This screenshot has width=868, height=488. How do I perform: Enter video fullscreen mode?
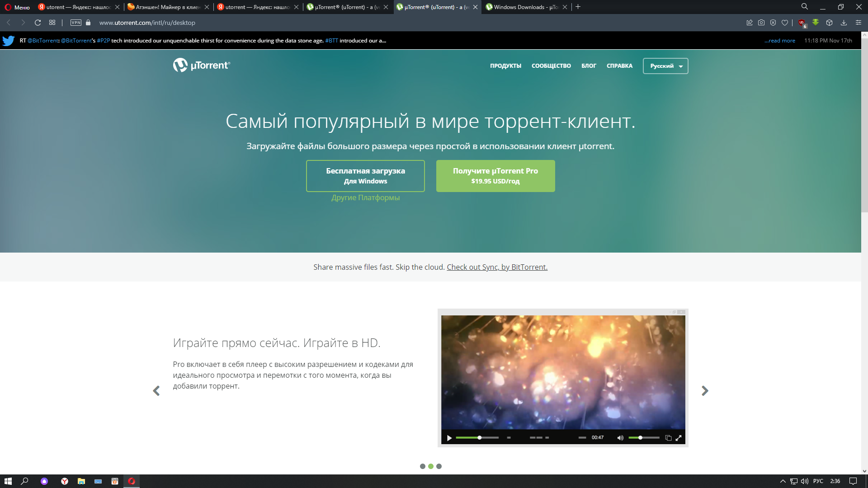[x=679, y=438]
